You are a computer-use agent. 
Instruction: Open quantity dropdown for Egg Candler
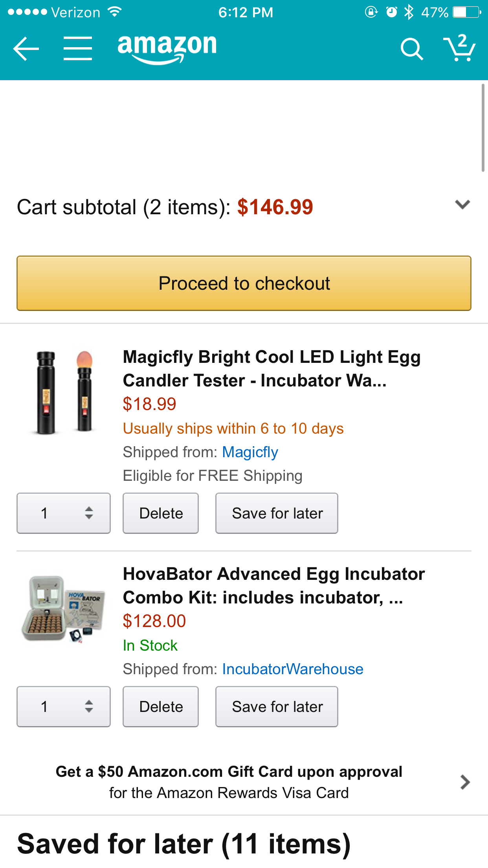64,513
